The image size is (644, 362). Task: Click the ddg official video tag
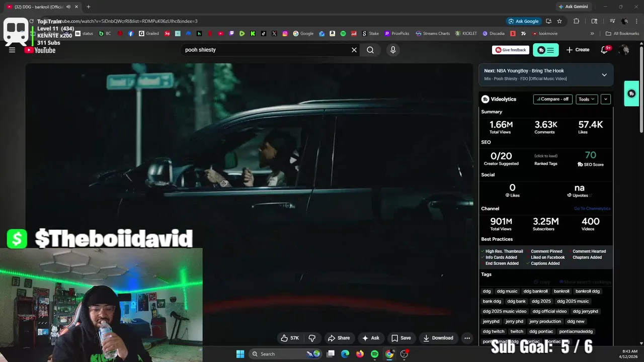tap(549, 311)
